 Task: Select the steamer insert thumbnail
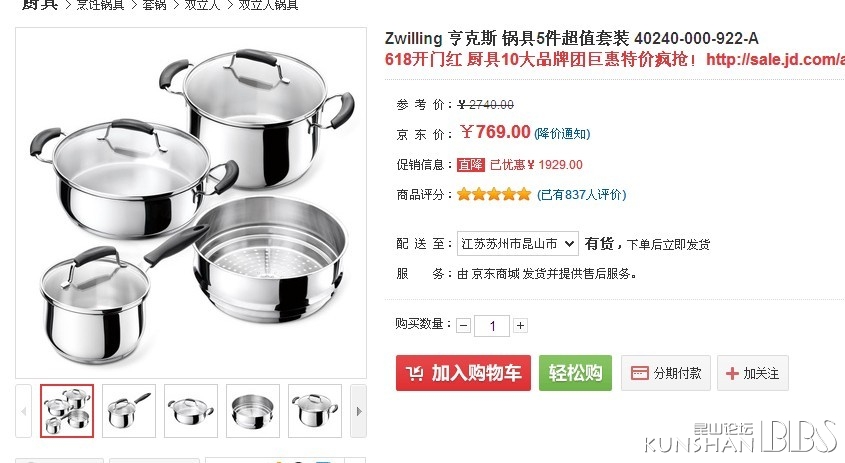tap(253, 411)
